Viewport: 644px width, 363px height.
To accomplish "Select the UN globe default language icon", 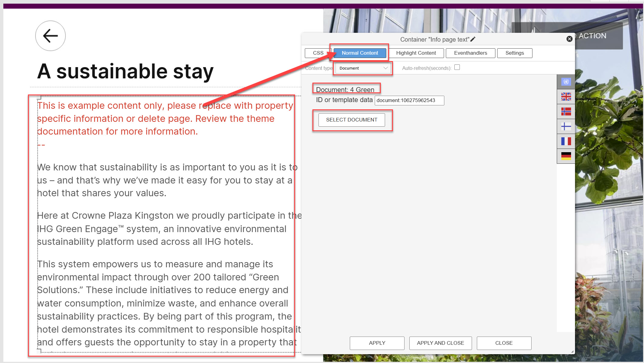I will point(566,82).
